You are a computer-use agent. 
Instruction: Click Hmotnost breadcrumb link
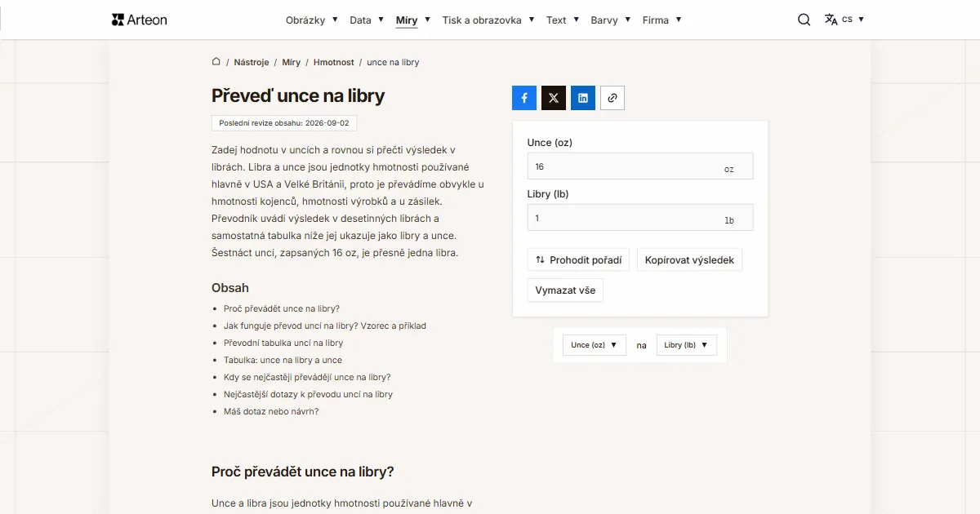(334, 62)
